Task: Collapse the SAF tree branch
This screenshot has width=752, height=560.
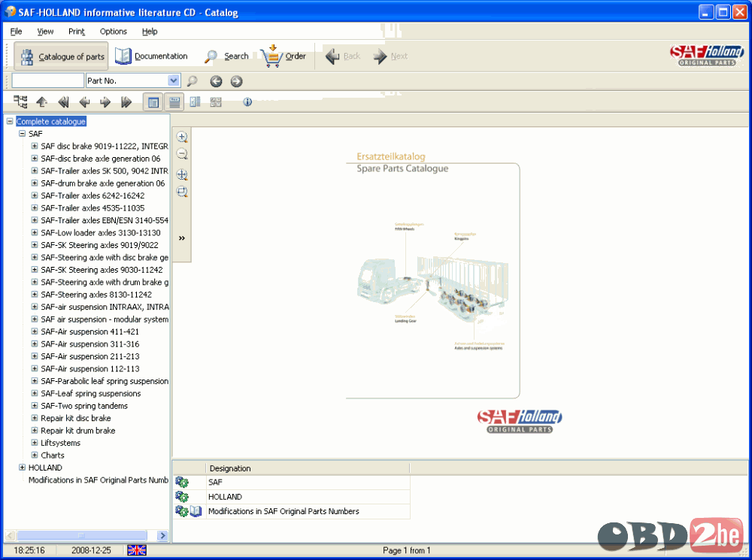Action: pos(22,134)
